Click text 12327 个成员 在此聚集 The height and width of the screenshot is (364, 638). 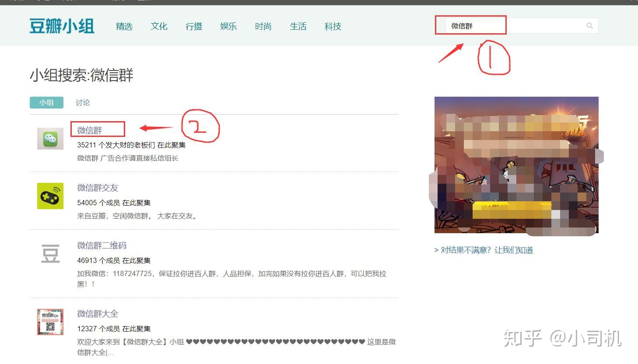[114, 329]
